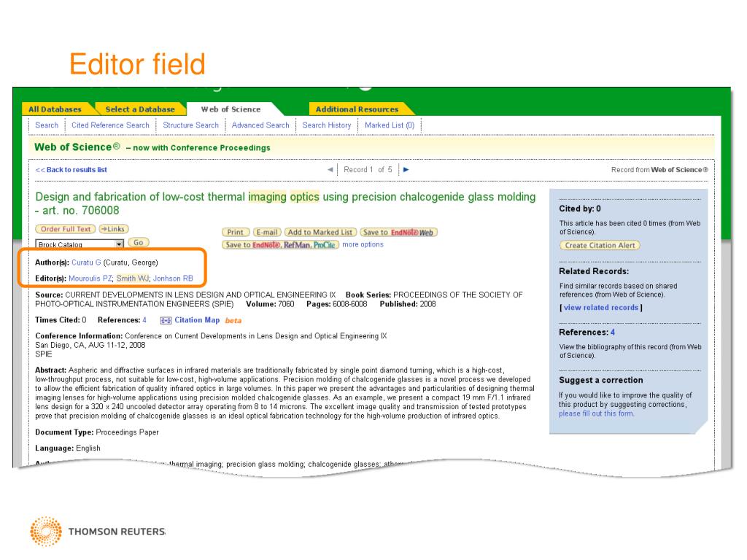Click view related records
The width and height of the screenshot is (747, 560).
(601, 308)
